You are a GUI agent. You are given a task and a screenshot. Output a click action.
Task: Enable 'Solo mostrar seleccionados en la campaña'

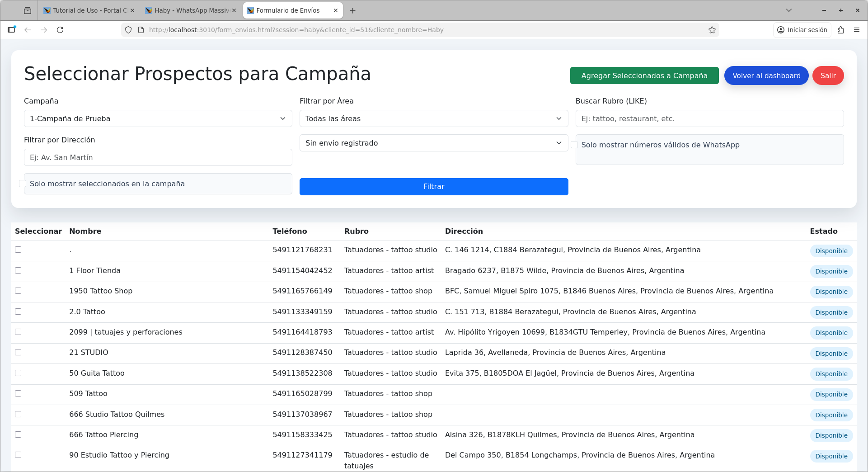(23, 184)
